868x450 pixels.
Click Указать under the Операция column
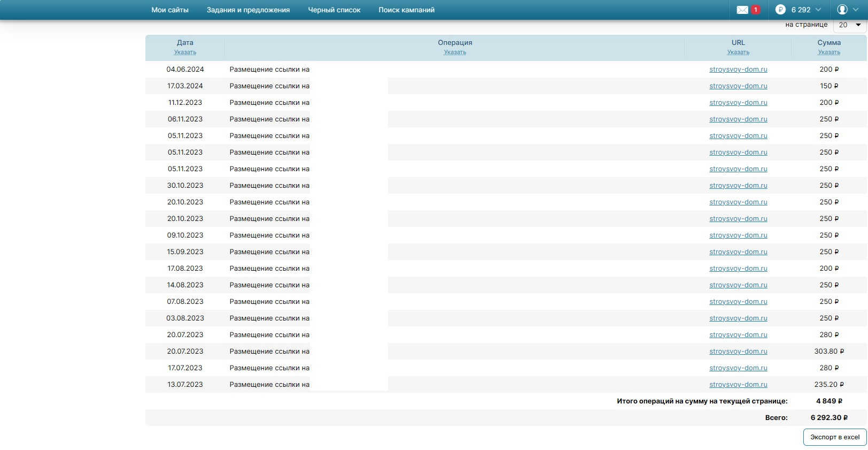pyautogui.click(x=455, y=52)
